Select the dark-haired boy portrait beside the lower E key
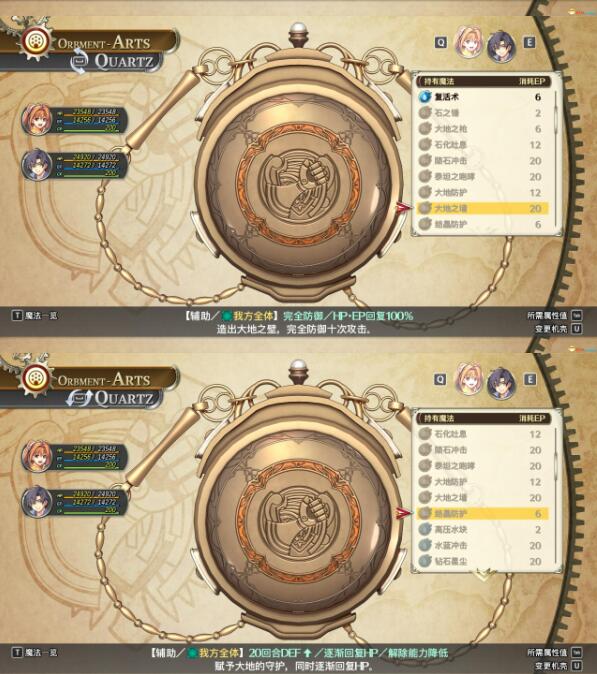Viewport: 597px width, 674px height. point(501,382)
